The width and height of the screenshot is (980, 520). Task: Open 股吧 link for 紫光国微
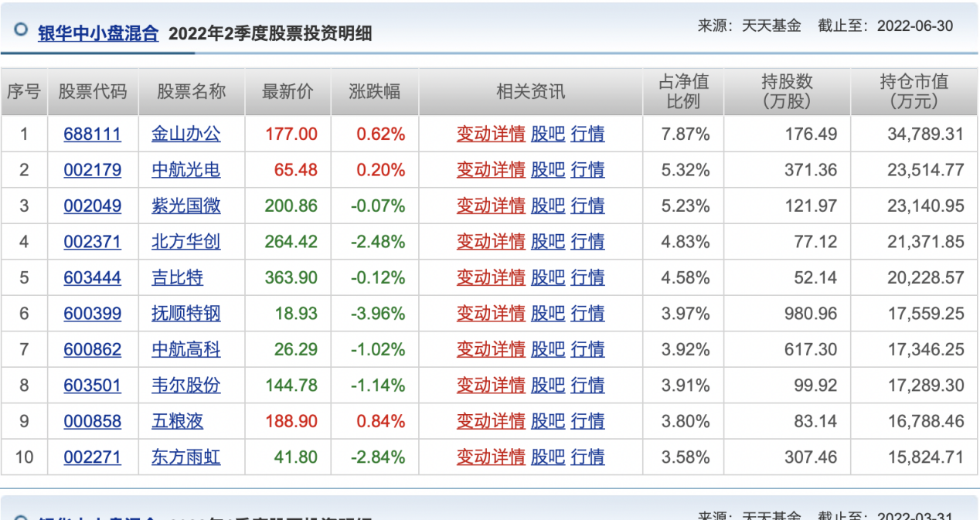point(547,206)
